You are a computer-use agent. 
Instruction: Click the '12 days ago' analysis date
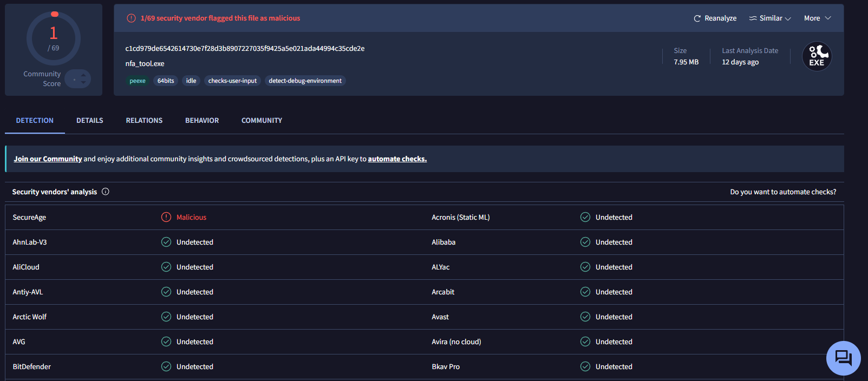pyautogui.click(x=740, y=62)
